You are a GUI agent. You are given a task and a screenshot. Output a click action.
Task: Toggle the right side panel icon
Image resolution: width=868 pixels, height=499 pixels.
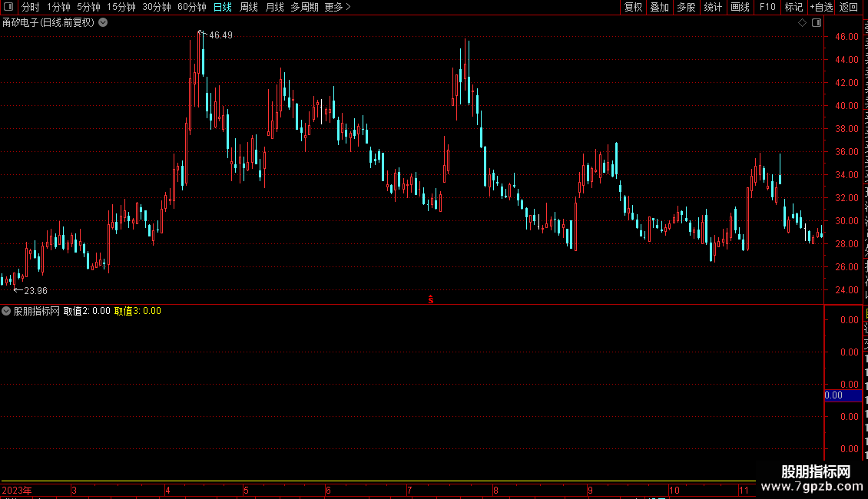click(817, 23)
